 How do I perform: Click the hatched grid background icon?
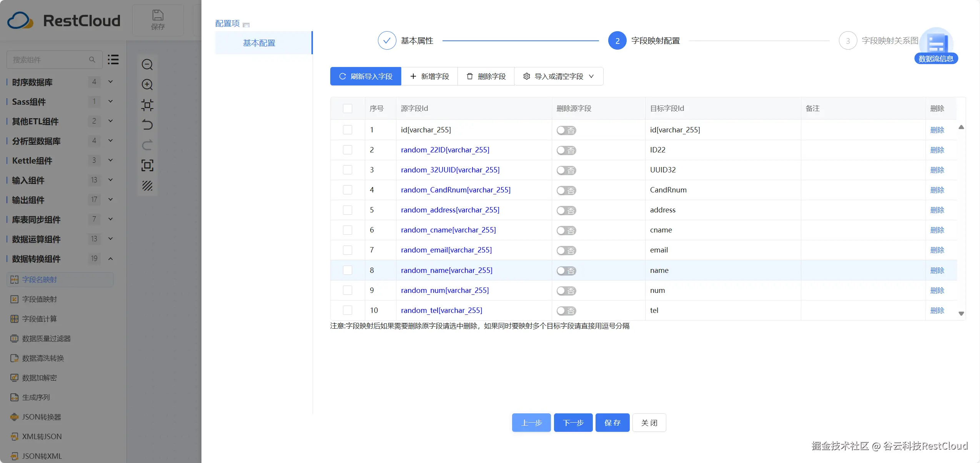coord(147,186)
